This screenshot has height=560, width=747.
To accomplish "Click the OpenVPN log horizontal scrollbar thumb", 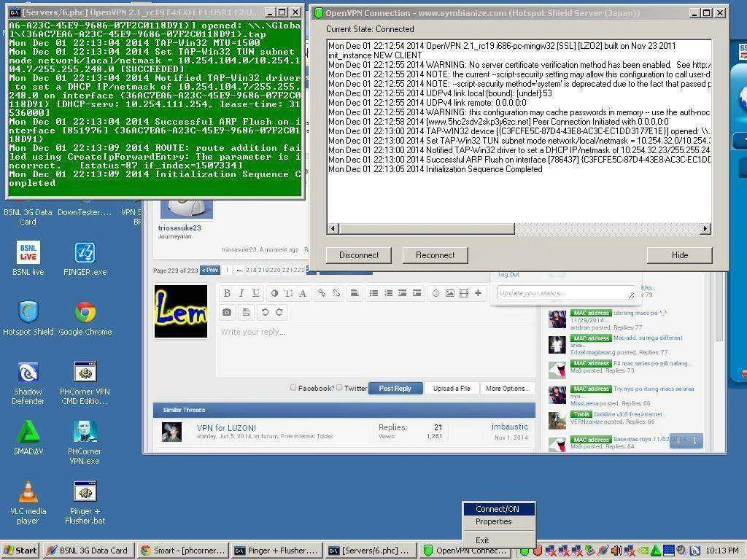I will point(427,229).
